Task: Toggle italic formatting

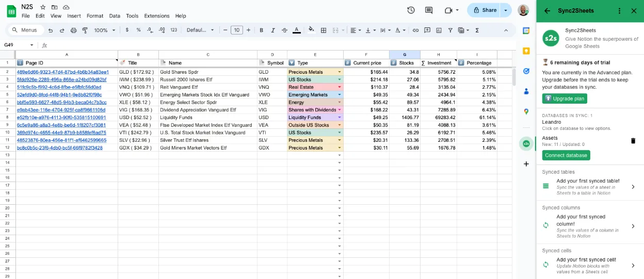Action: coord(273,30)
